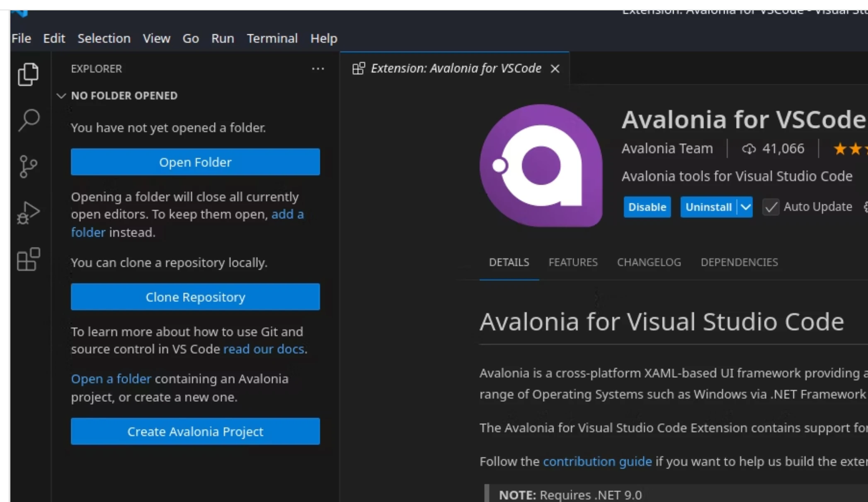The width and height of the screenshot is (868, 502).
Task: Open the 'read our docs' link
Action: coord(264,349)
